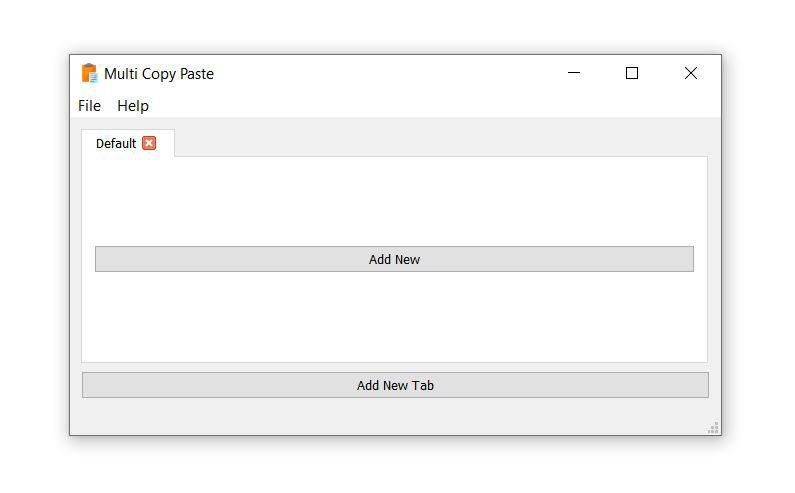The height and width of the screenshot is (493, 795).
Task: Click the resize grip in window corner
Action: [713, 428]
